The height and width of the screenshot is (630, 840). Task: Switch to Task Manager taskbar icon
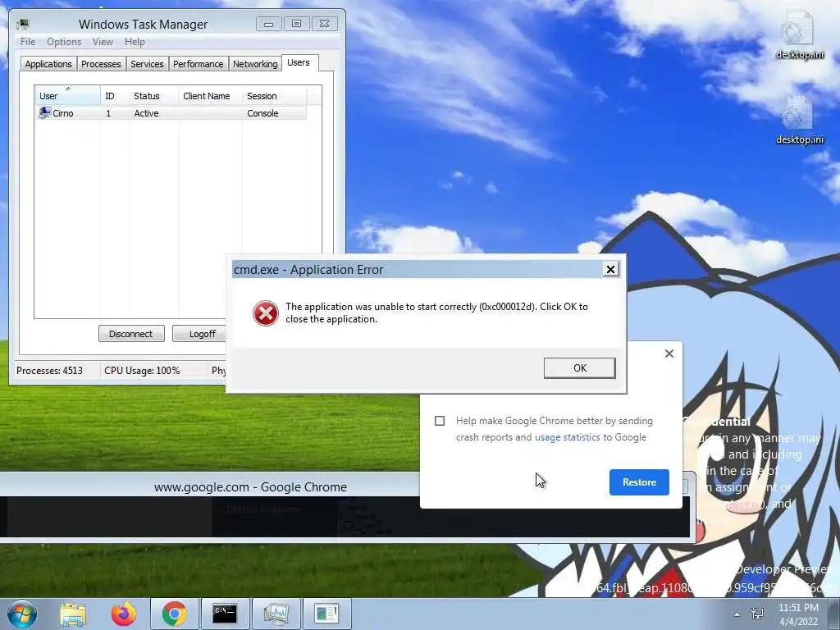point(276,614)
